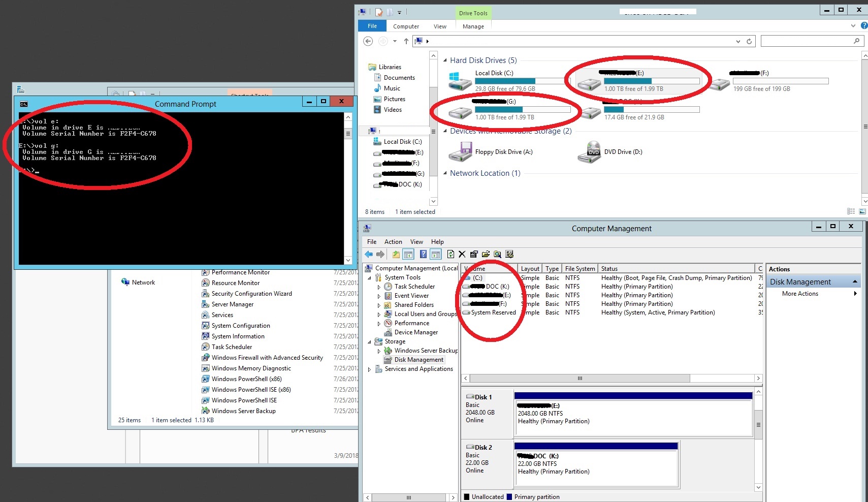Image resolution: width=868 pixels, height=502 pixels.
Task: Click the settings icon at toolbar end
Action: (x=509, y=255)
